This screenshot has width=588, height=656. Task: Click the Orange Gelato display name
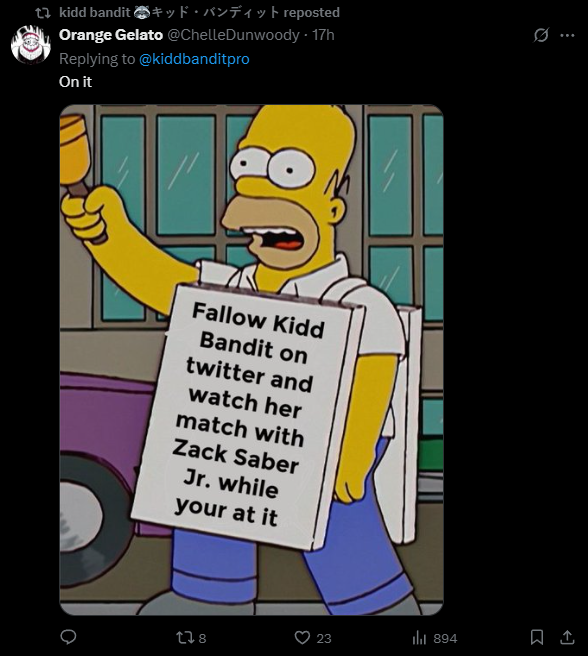tap(111, 35)
